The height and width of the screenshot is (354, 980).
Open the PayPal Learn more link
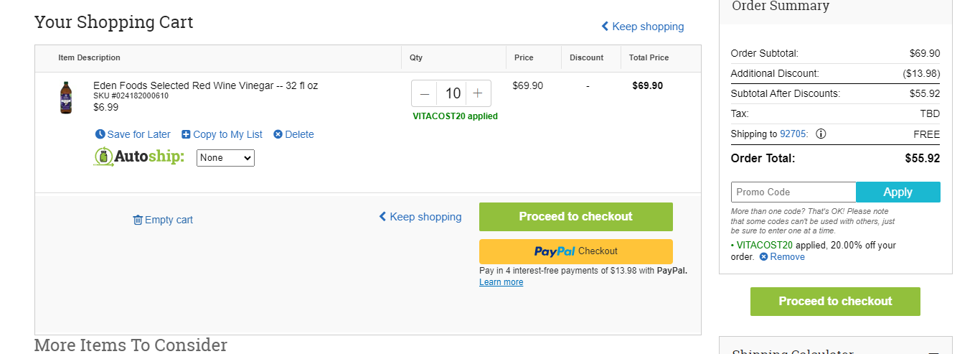pos(501,282)
